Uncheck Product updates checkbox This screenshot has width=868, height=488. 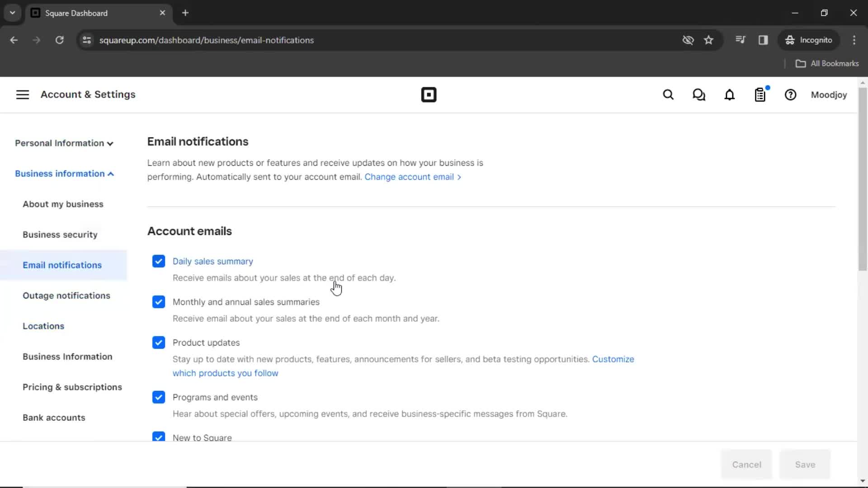(x=159, y=343)
